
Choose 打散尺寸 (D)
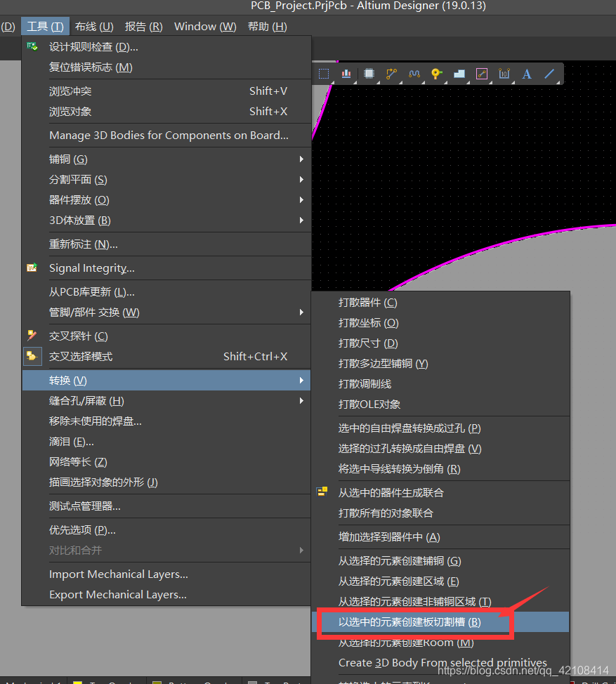(440, 343)
